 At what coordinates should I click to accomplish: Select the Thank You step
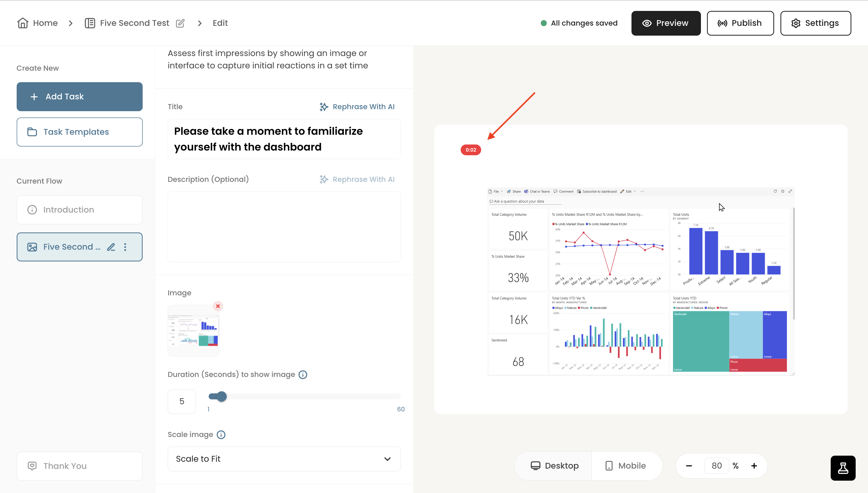click(x=80, y=466)
